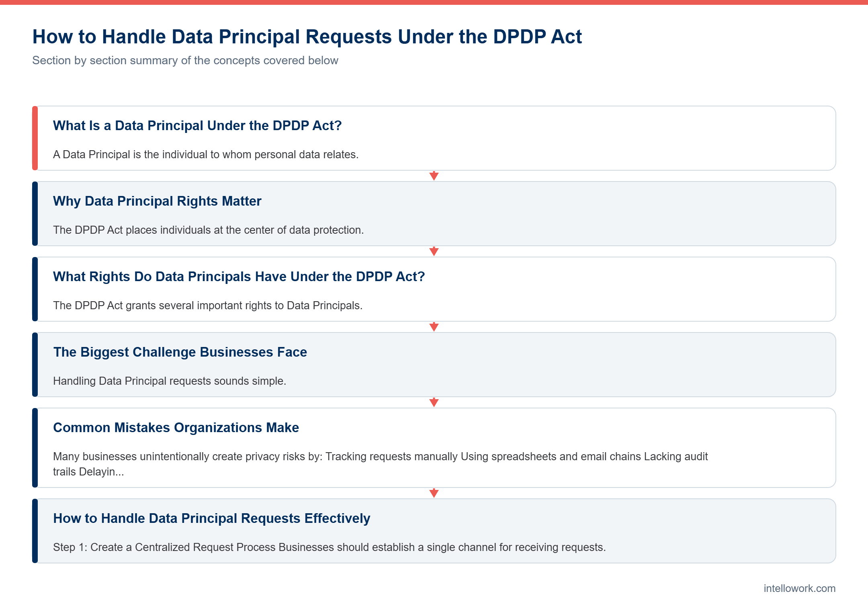This screenshot has width=868, height=608.
Task: Open the intellowork.com link
Action: (799, 588)
